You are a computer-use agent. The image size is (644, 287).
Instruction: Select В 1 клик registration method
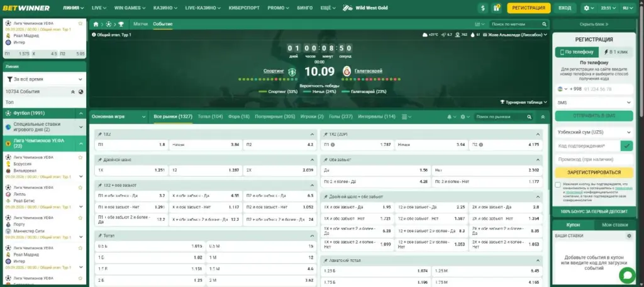pyautogui.click(x=616, y=52)
